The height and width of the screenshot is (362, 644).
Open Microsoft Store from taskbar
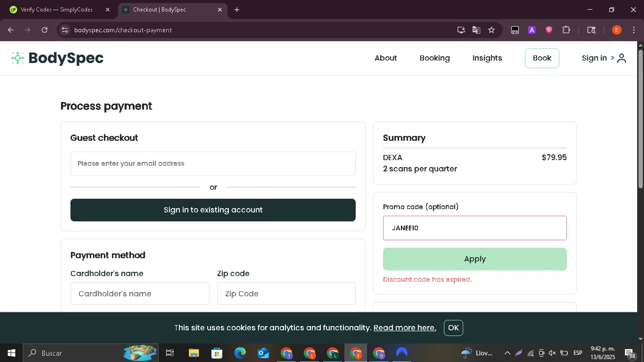(217, 353)
